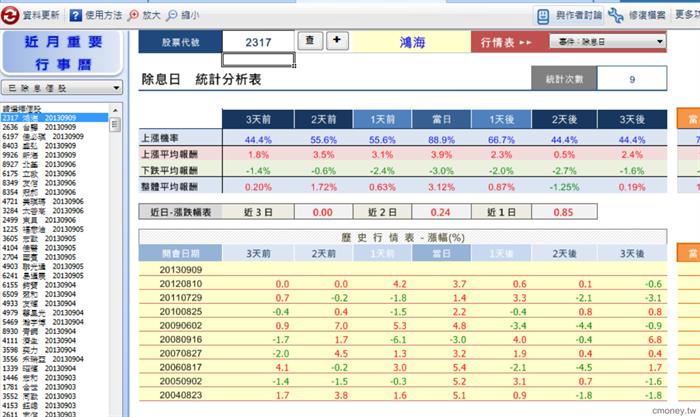Click the dark-blue 當日 header in statistics table

coord(441,119)
